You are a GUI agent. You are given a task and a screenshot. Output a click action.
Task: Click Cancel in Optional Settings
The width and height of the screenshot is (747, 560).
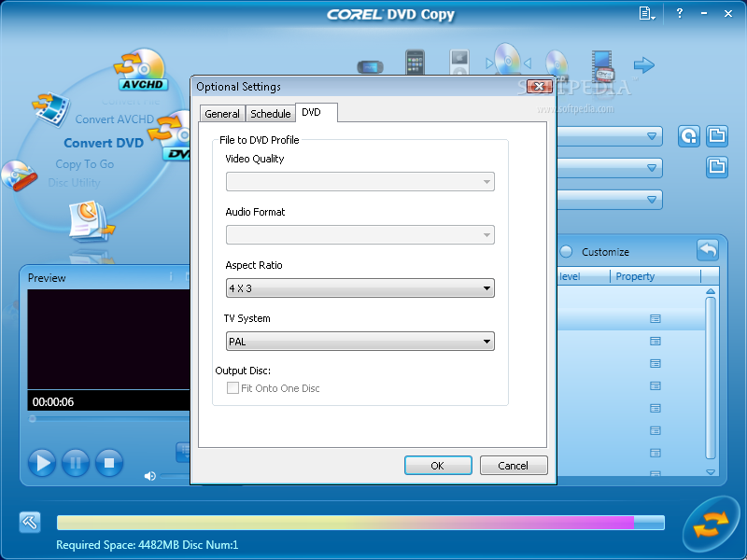click(514, 465)
